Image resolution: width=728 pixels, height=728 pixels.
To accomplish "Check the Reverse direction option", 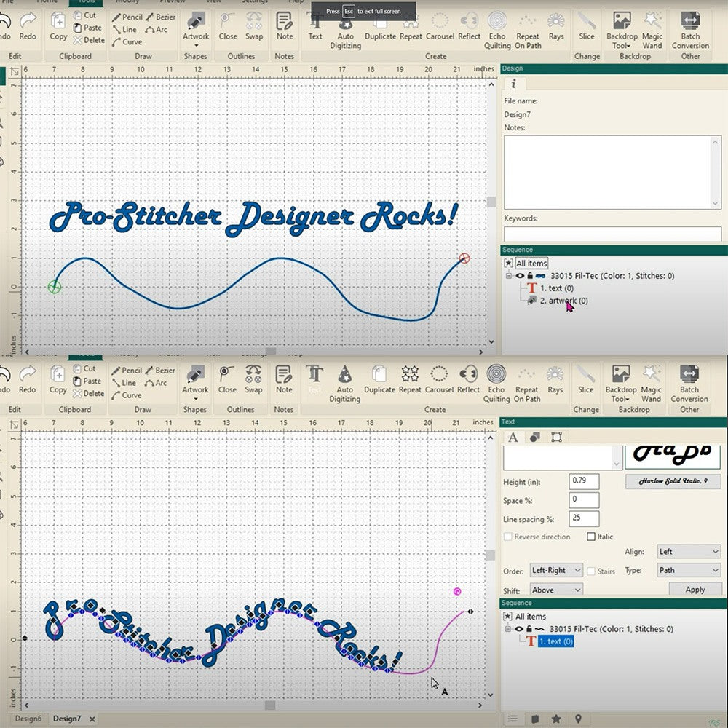I will pyautogui.click(x=508, y=537).
